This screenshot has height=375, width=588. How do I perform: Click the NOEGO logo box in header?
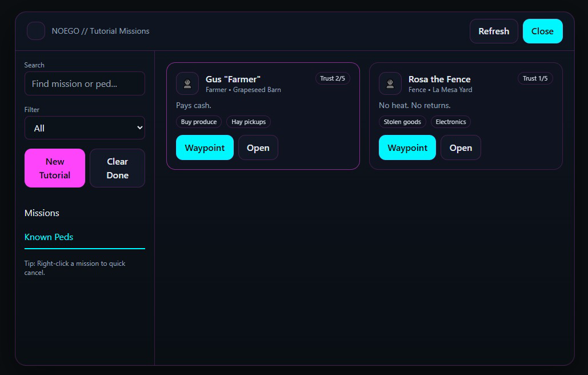click(x=36, y=31)
